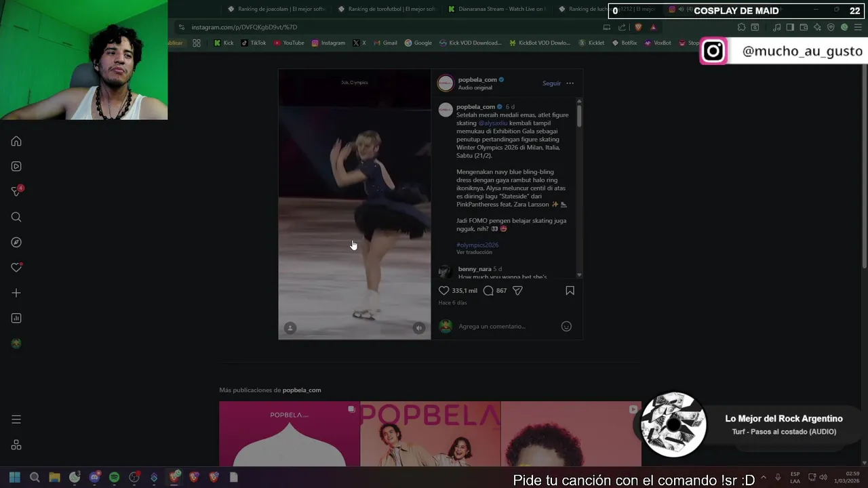Open the #olympics2026 hashtag
Screen dimensions: 868x488
(x=477, y=245)
